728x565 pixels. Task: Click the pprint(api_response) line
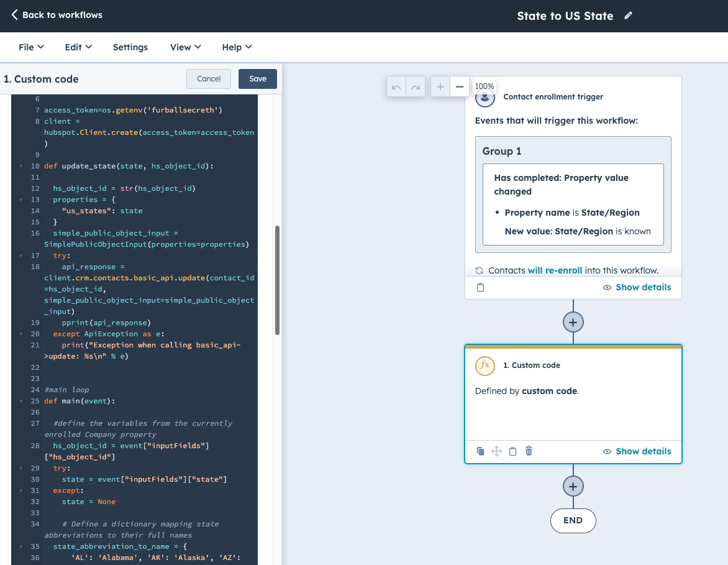pos(106,323)
